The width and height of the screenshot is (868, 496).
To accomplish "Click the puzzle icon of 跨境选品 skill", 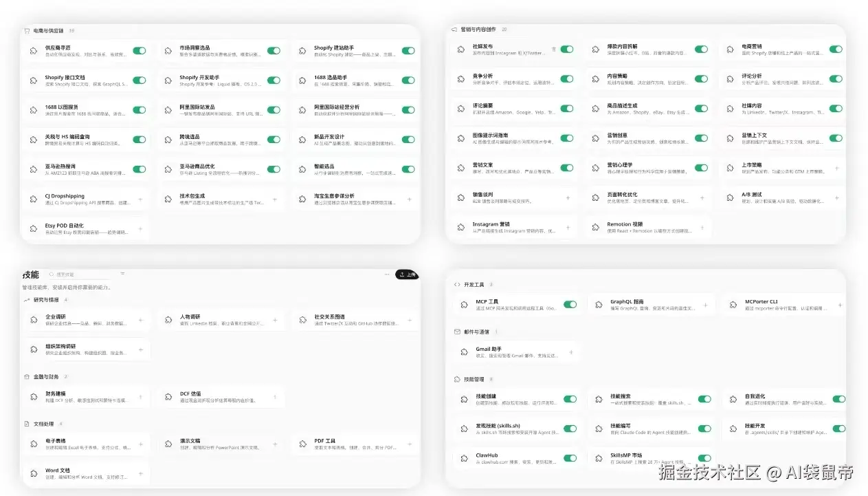I will [168, 140].
